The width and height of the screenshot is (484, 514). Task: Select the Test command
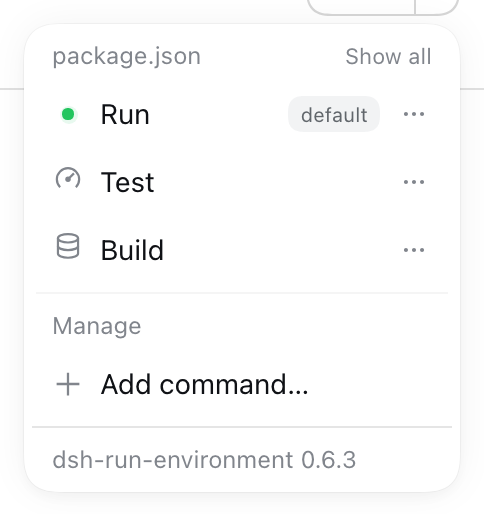[242, 182]
